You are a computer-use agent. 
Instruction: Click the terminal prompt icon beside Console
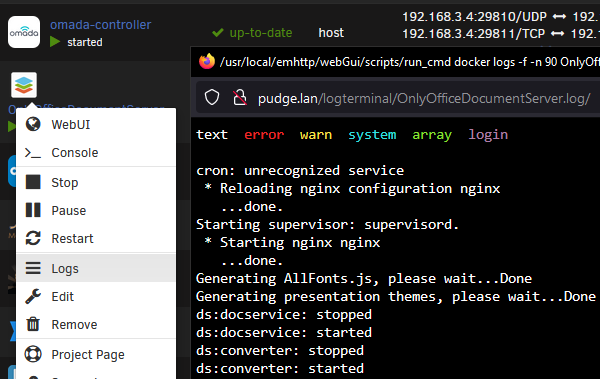point(33,153)
